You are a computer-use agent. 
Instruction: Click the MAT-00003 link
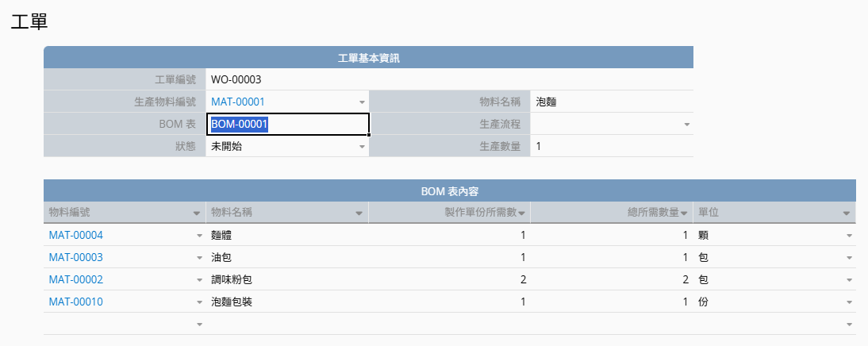(76, 257)
